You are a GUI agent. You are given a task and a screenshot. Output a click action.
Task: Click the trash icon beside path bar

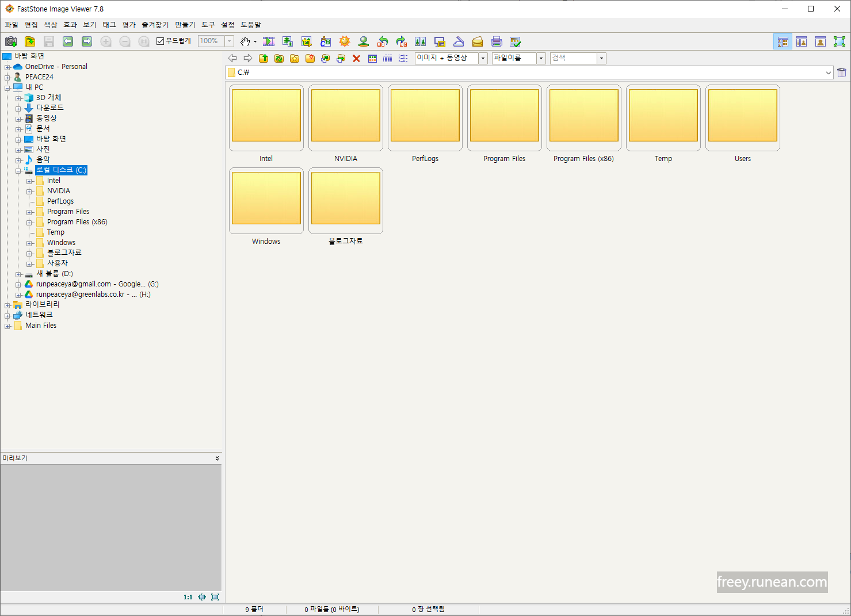pyautogui.click(x=842, y=72)
